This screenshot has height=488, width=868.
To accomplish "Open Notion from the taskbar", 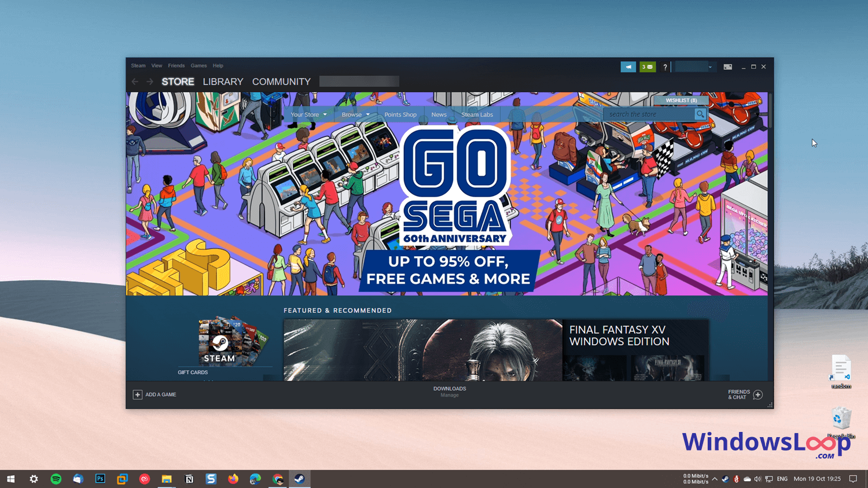I will [x=189, y=479].
